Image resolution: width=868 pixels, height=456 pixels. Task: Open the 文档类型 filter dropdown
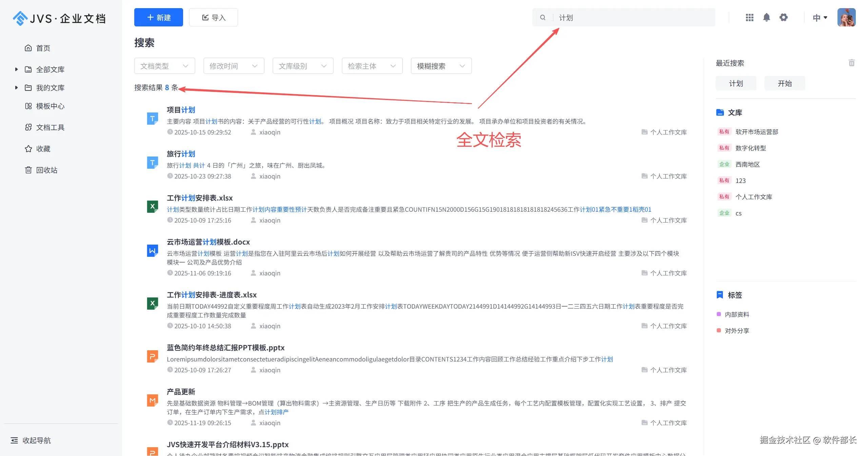(x=164, y=66)
